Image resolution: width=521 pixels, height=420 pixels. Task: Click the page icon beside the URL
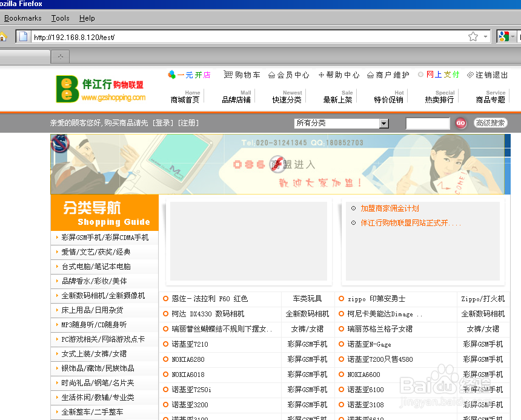23,37
